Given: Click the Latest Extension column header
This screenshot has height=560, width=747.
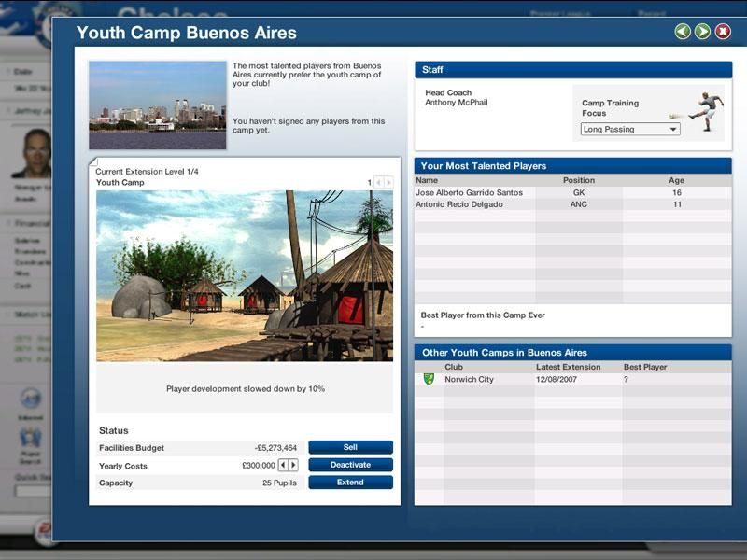Looking at the screenshot, I should click(x=567, y=367).
